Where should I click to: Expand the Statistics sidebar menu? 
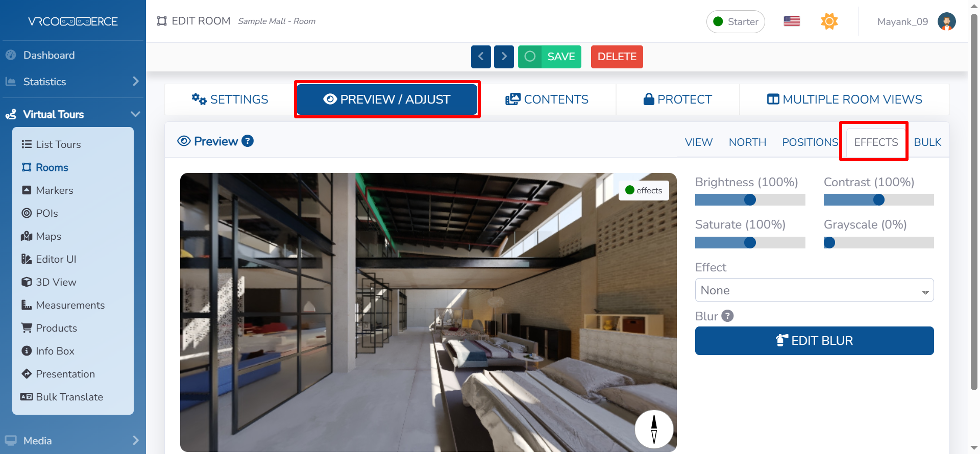tap(71, 82)
